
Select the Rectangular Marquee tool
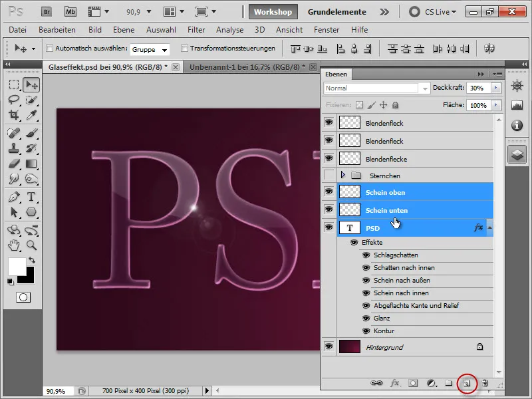tap(14, 84)
